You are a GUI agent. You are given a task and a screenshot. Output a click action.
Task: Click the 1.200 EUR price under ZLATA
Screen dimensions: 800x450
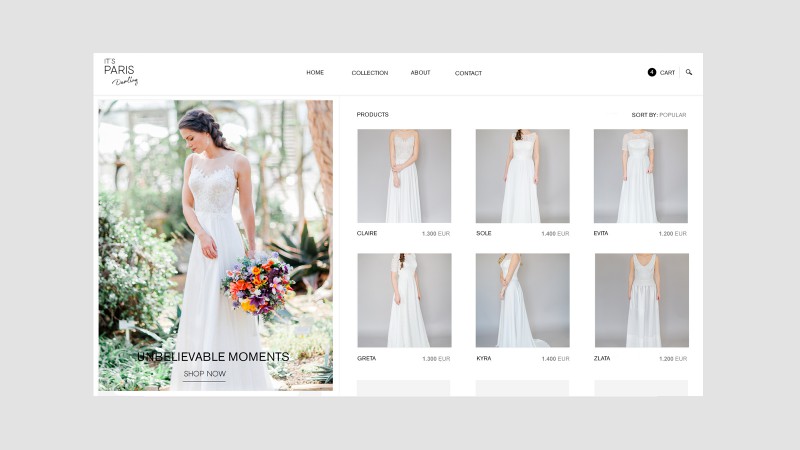[x=673, y=359]
